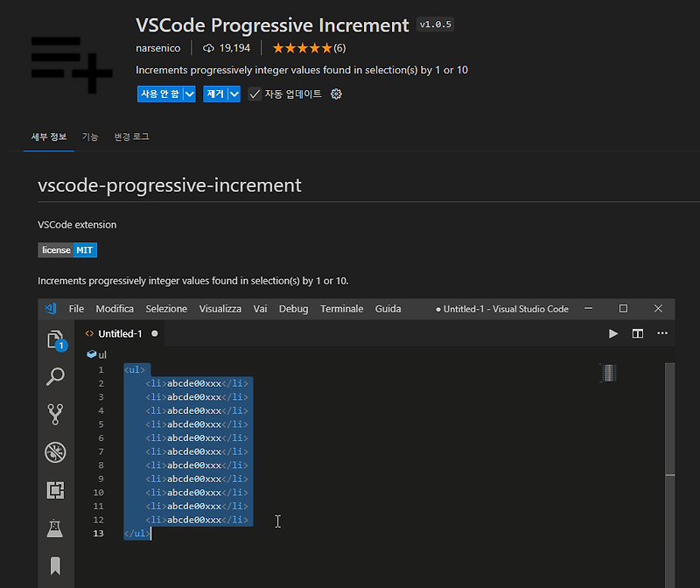Image resolution: width=700 pixels, height=588 pixels.
Task: Click the license MIT badge
Action: [67, 249]
